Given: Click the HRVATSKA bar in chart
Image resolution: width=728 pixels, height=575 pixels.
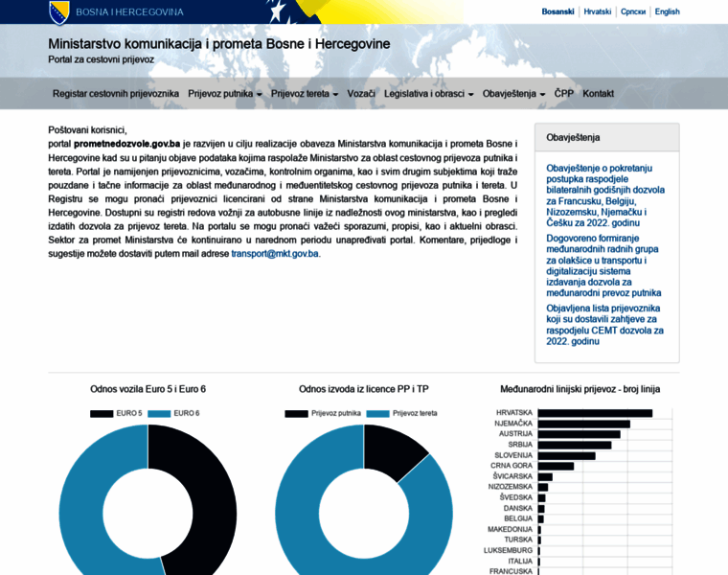Looking at the screenshot, I should [595, 413].
